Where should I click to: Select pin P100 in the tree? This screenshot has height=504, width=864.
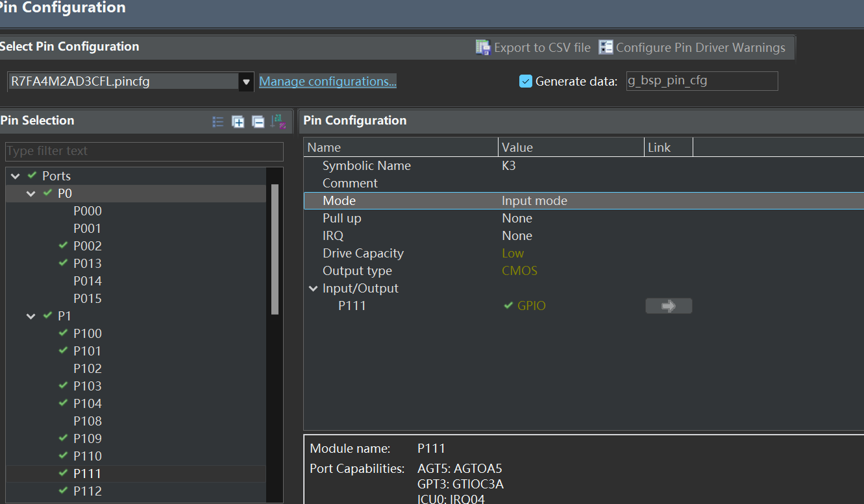pyautogui.click(x=87, y=333)
